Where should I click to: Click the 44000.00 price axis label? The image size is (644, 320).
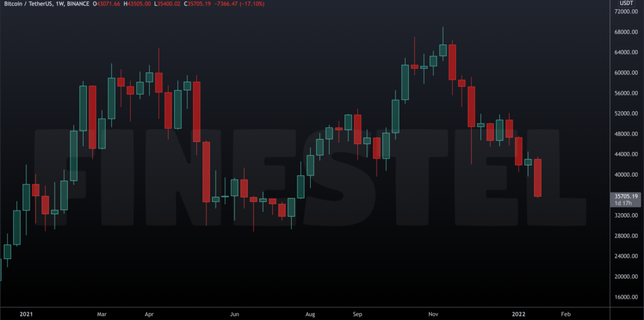coord(626,154)
